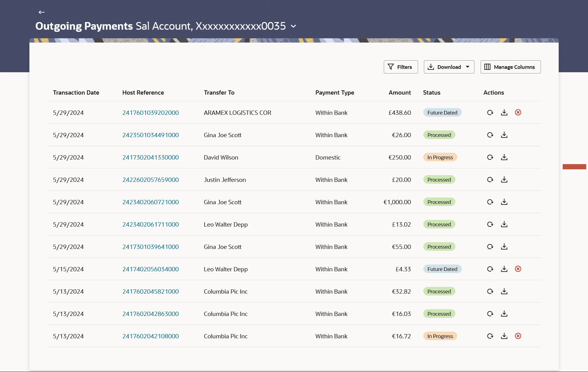The width and height of the screenshot is (588, 372).
Task: Click the back arrow icon
Action: click(x=42, y=12)
